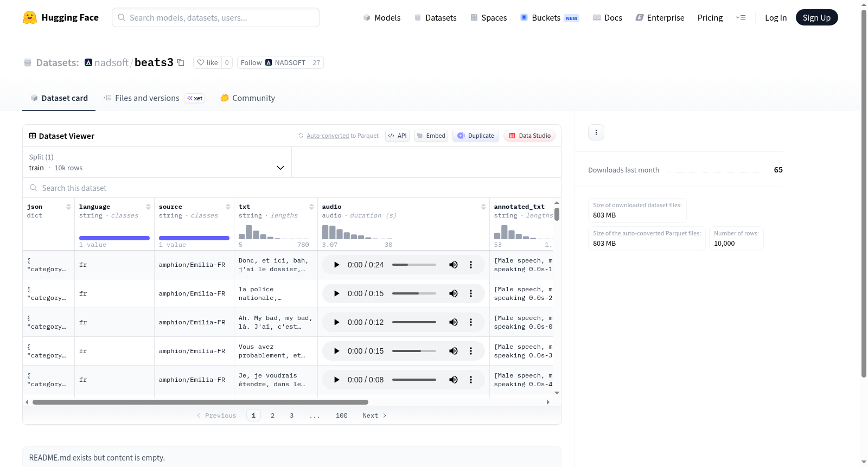Viewport: 868px width, 467px height.
Task: Mute the 0:24 audio clip
Action: pos(454,265)
